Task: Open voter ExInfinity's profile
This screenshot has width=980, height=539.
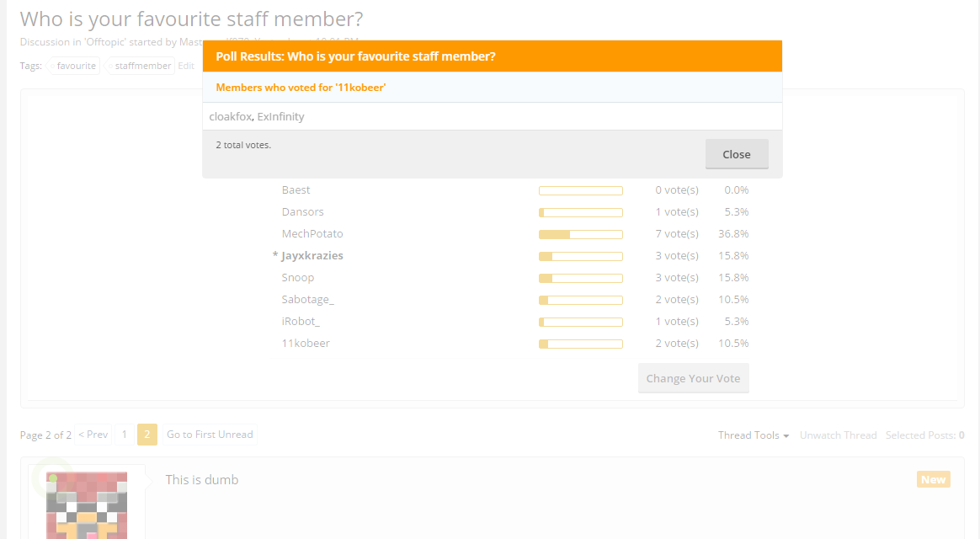Action: click(x=280, y=116)
